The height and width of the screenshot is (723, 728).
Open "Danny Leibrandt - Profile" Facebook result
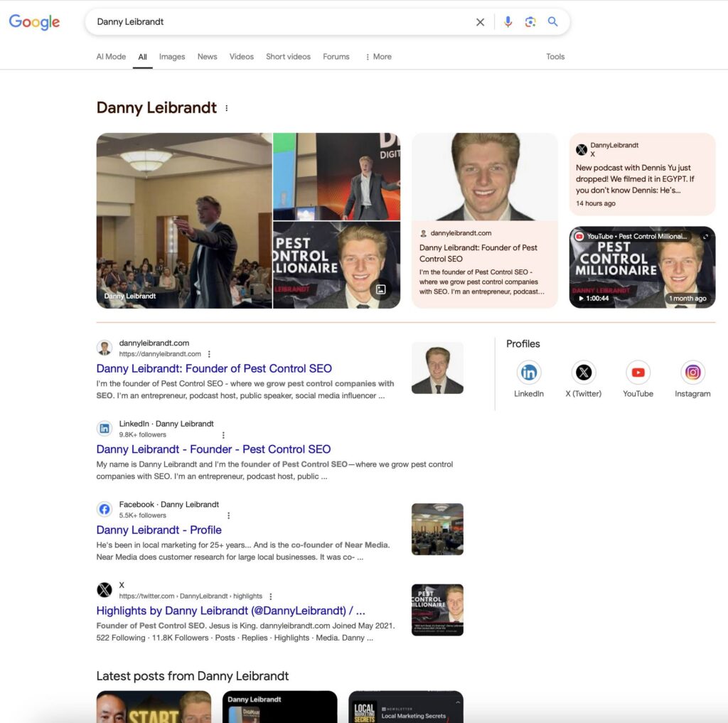(159, 530)
